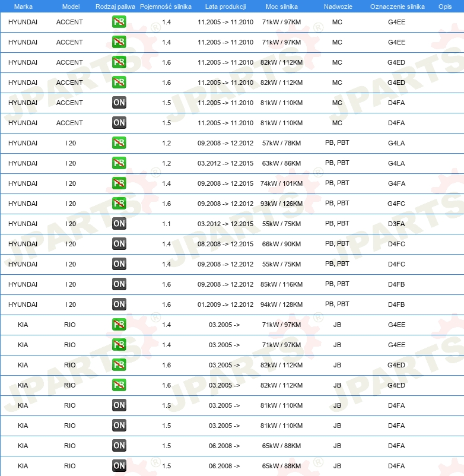Click the Oznaczenie silnika column header
464x476 pixels.
[x=397, y=7]
